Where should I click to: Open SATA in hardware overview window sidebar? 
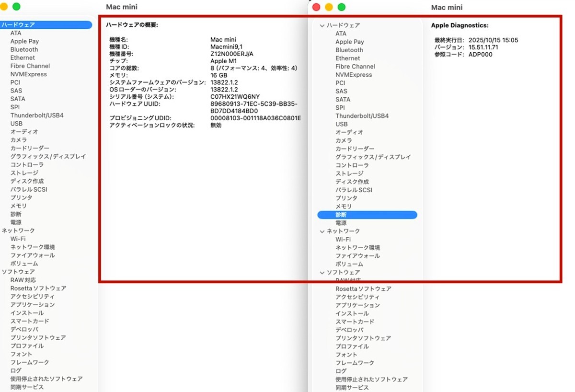click(18, 99)
